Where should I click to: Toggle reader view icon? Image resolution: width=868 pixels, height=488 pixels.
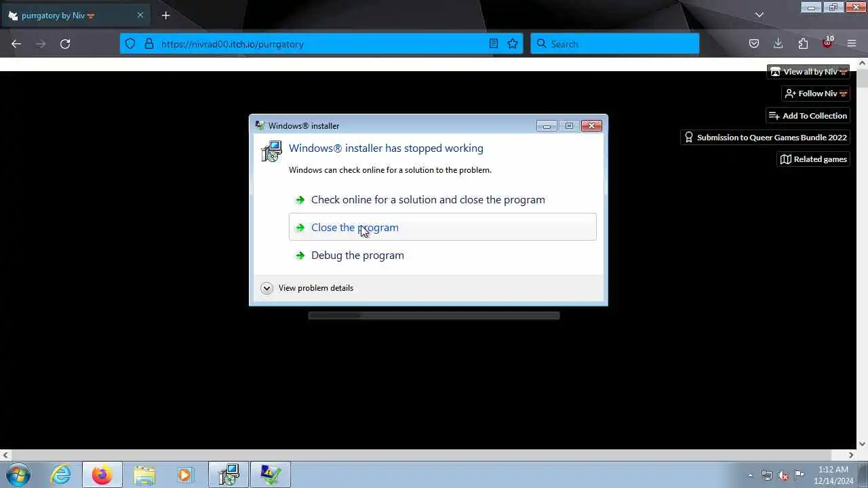[x=494, y=44]
